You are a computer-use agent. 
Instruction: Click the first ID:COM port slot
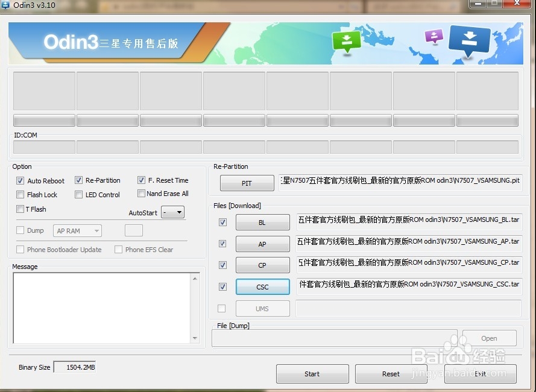coord(44,147)
